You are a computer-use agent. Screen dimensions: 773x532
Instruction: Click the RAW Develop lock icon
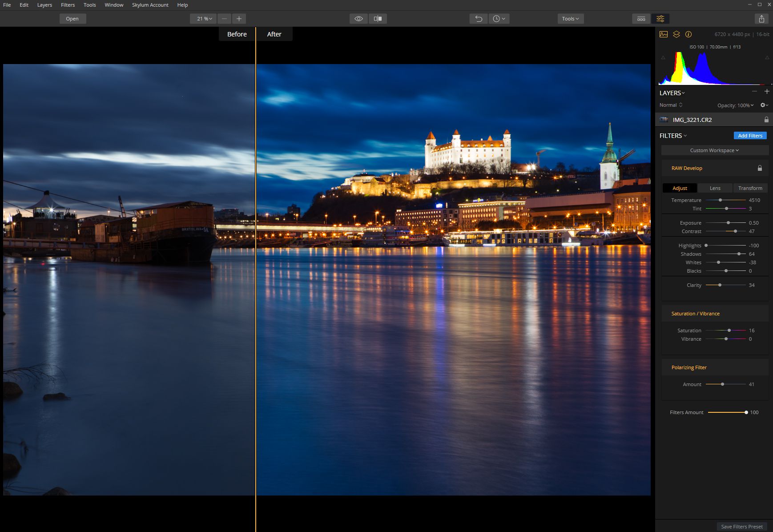tap(760, 168)
